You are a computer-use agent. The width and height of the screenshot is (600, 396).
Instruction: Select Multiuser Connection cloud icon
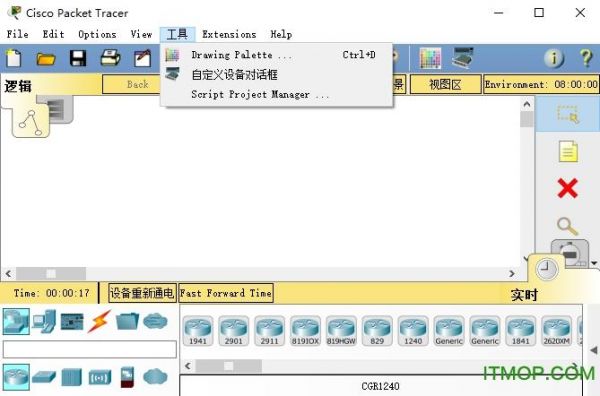pyautogui.click(x=155, y=321)
